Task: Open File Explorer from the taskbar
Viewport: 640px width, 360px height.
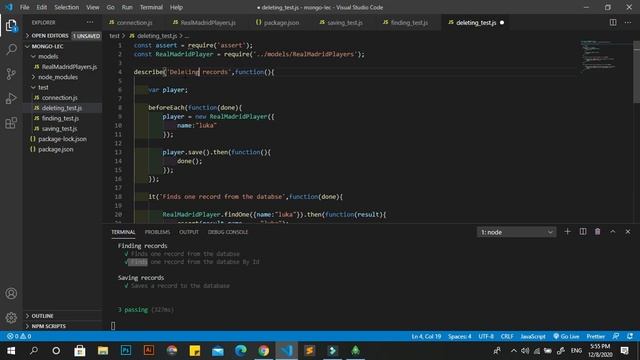Action: point(103,351)
